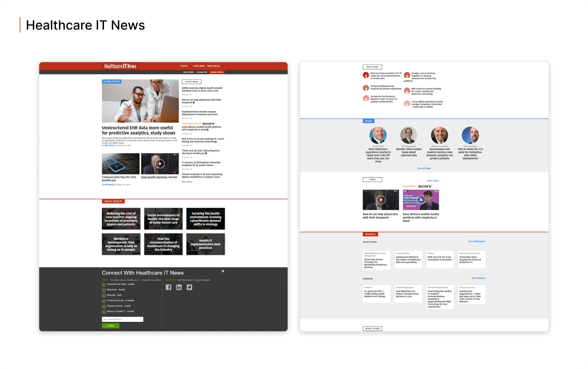Open 'Think-and-do tank' data sharing story
588x369 pixels.
(x=201, y=152)
